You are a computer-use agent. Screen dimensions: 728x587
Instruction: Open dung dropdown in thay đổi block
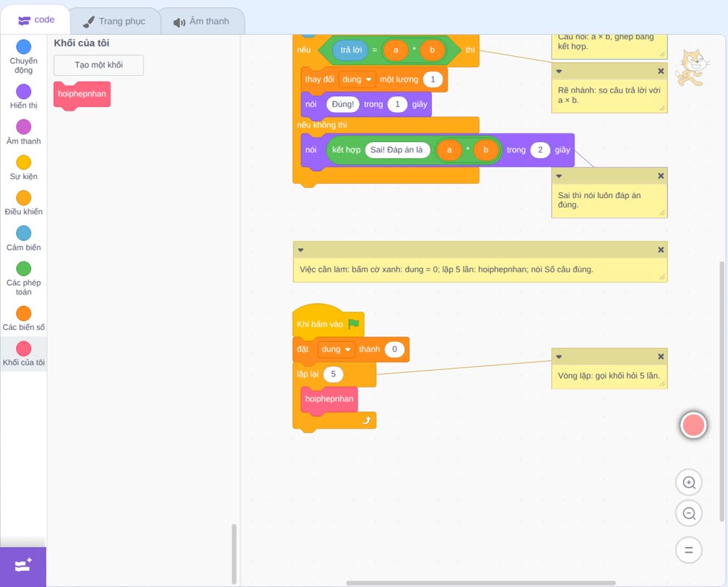pos(357,79)
